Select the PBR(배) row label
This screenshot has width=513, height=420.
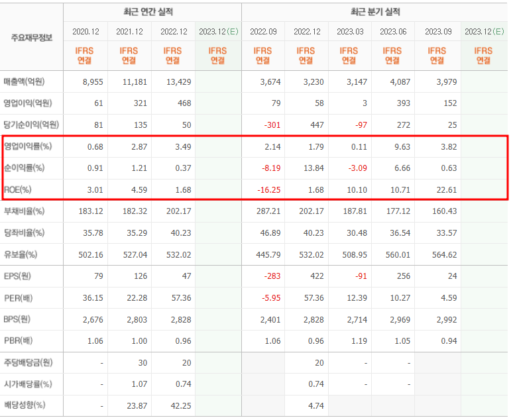[x=18, y=341]
